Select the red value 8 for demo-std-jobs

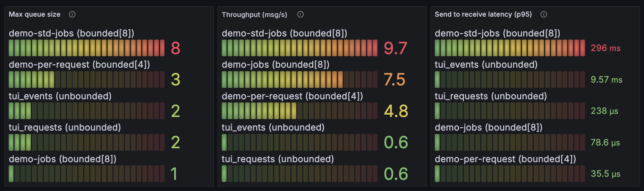[176, 48]
